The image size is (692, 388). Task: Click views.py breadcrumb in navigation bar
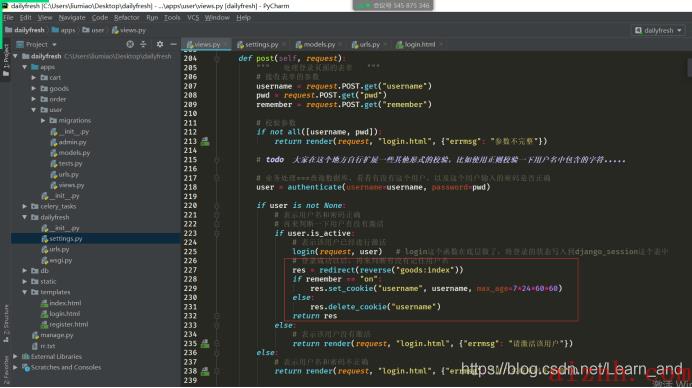[128, 30]
